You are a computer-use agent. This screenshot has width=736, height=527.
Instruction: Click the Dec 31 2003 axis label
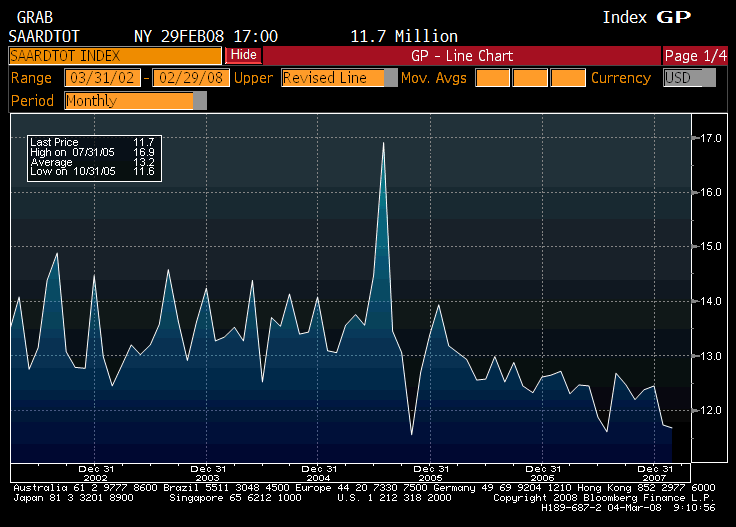coord(207,473)
